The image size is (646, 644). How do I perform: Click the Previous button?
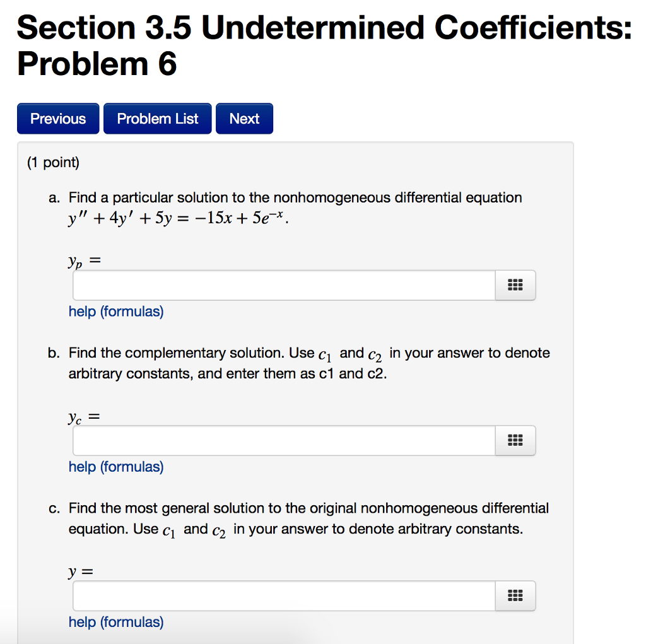tap(57, 118)
